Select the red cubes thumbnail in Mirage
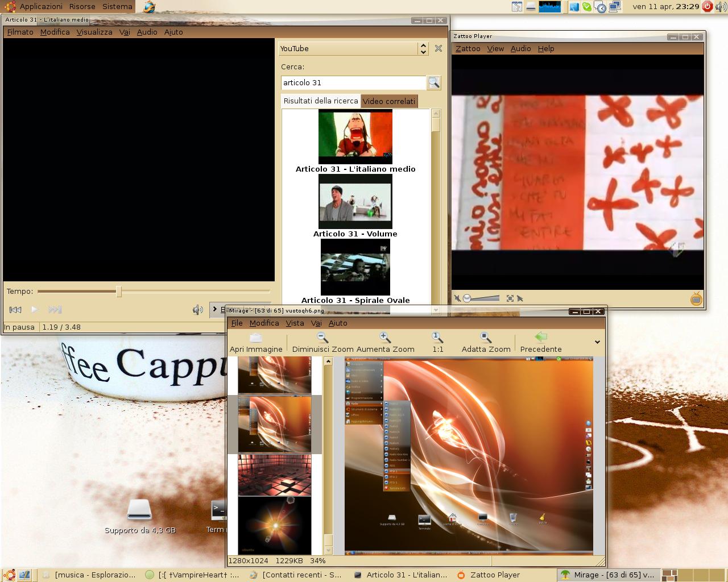The height and width of the screenshot is (582, 728). coord(275,475)
